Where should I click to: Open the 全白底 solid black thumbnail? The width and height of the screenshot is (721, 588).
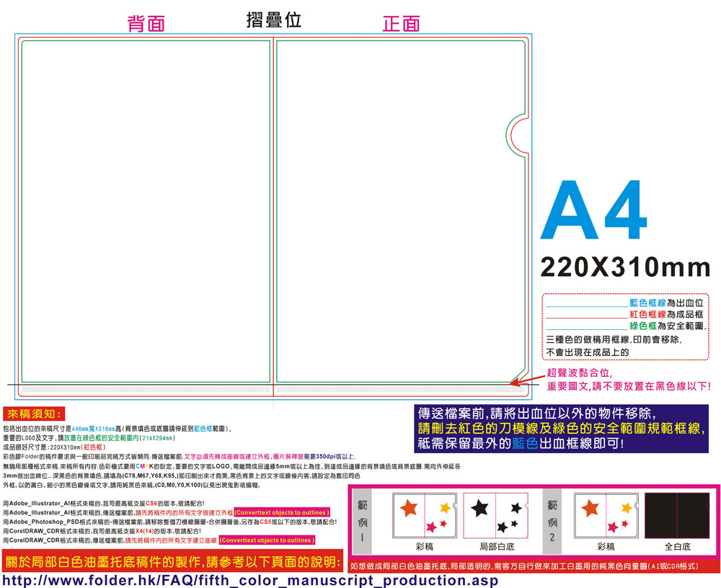(x=677, y=515)
